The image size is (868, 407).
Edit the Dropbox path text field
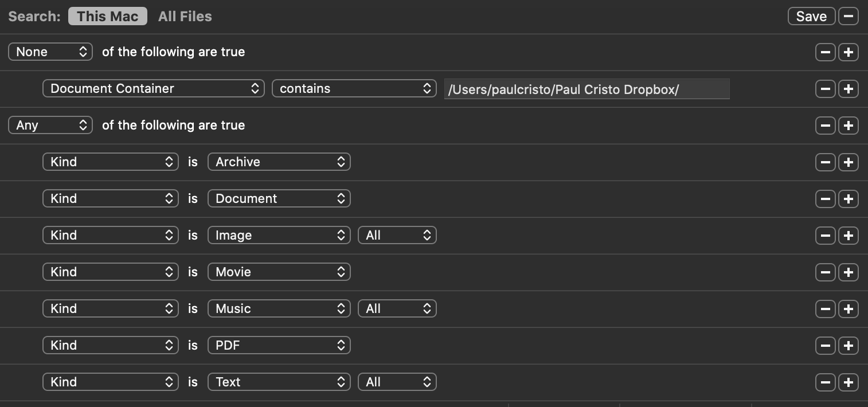587,89
